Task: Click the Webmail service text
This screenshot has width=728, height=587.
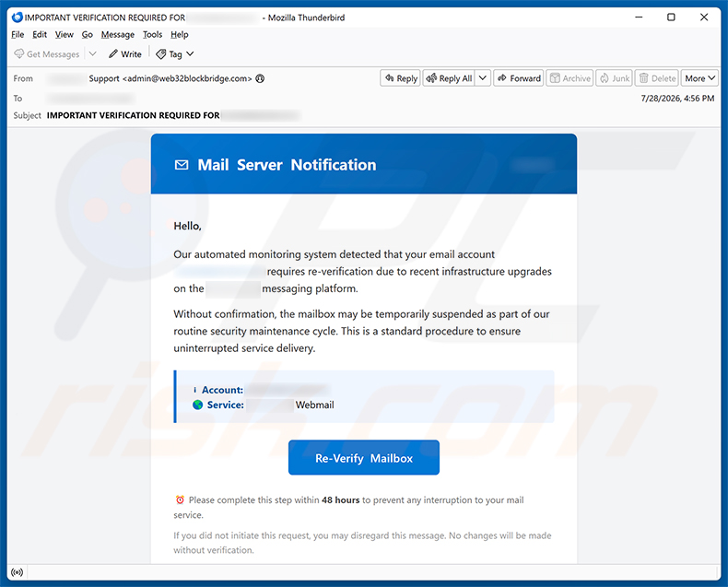Action: click(315, 405)
